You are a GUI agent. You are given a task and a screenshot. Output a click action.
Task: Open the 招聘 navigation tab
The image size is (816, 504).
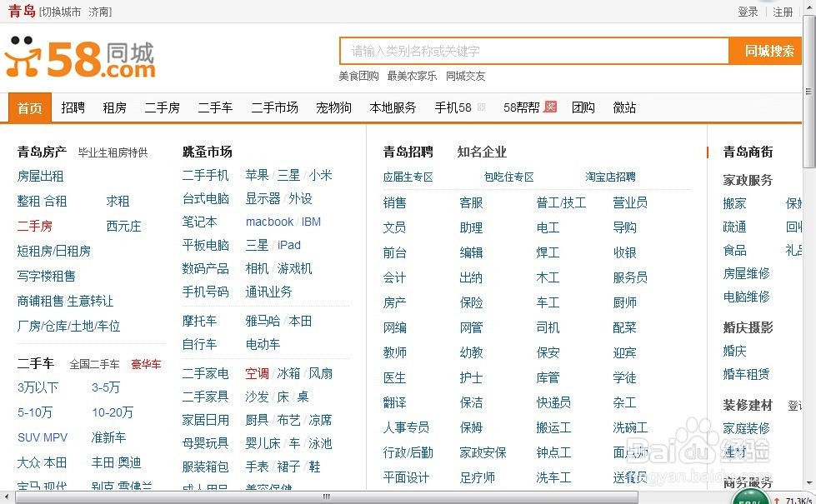click(73, 107)
